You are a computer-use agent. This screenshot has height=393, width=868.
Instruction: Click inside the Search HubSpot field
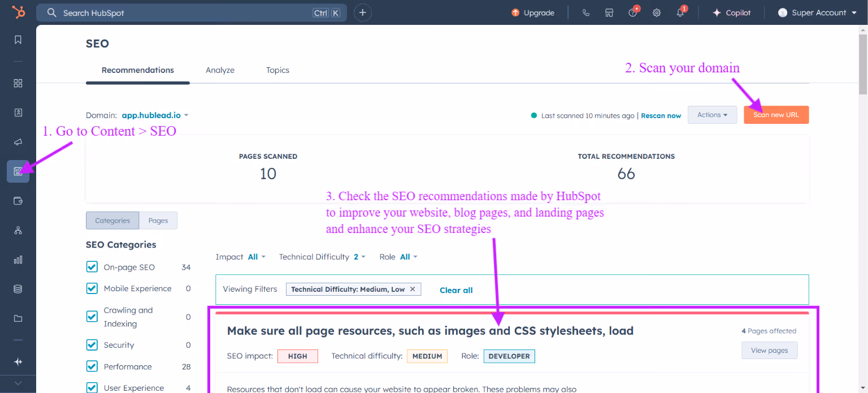(170, 12)
